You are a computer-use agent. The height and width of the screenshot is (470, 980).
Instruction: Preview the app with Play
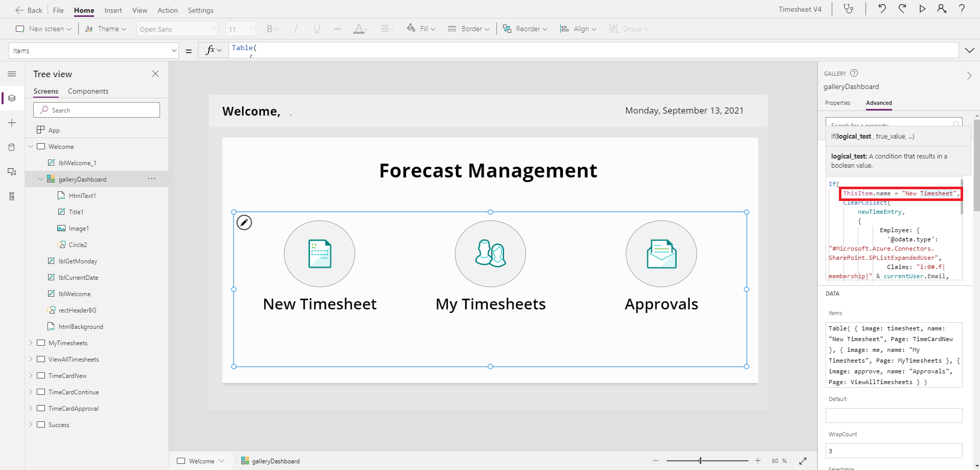[x=922, y=9]
